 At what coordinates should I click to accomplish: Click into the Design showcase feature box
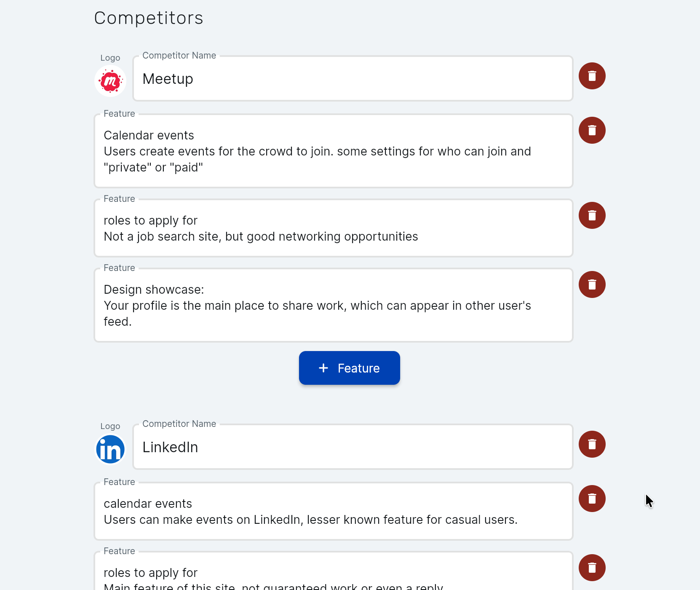coord(333,306)
